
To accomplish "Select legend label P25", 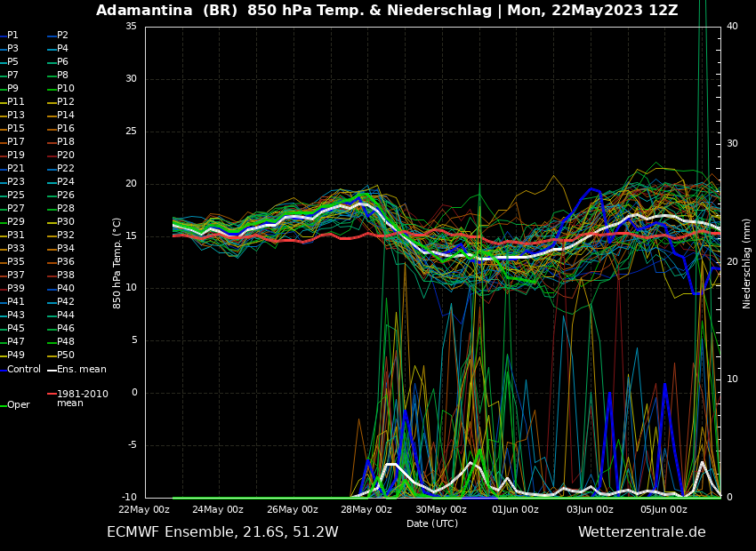I will pyautogui.click(x=12, y=195).
